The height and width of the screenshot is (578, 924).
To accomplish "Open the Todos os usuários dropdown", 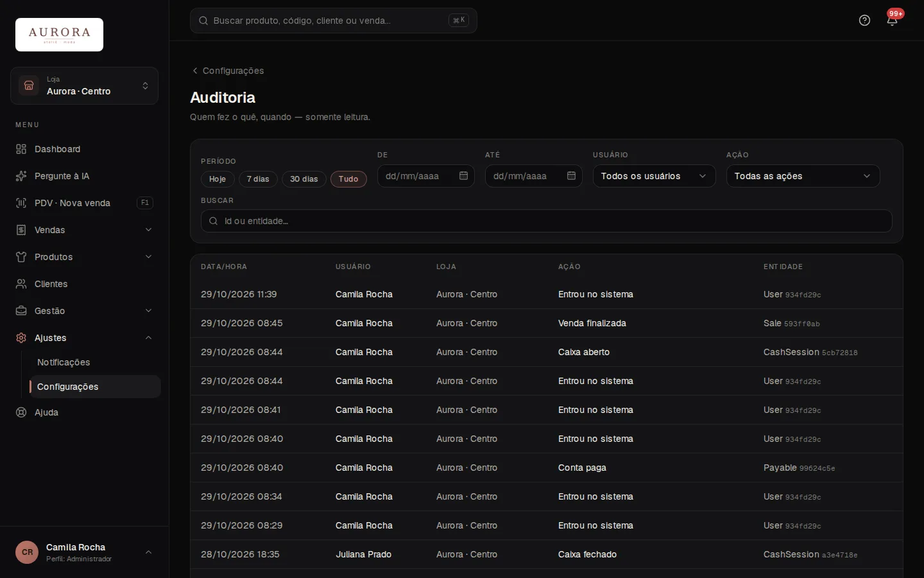I will (654, 176).
